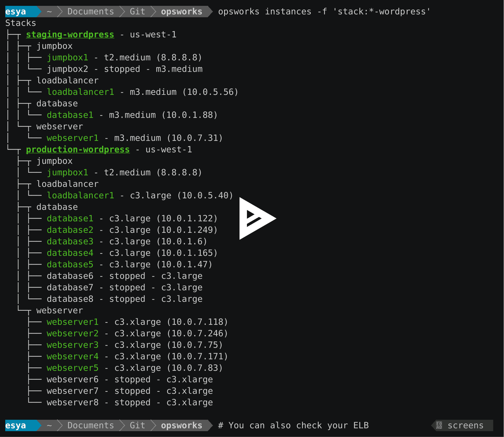Screen dimensions: 504x437
Task: Select webserver1 with IP 10.0.7.31
Action: 135,138
